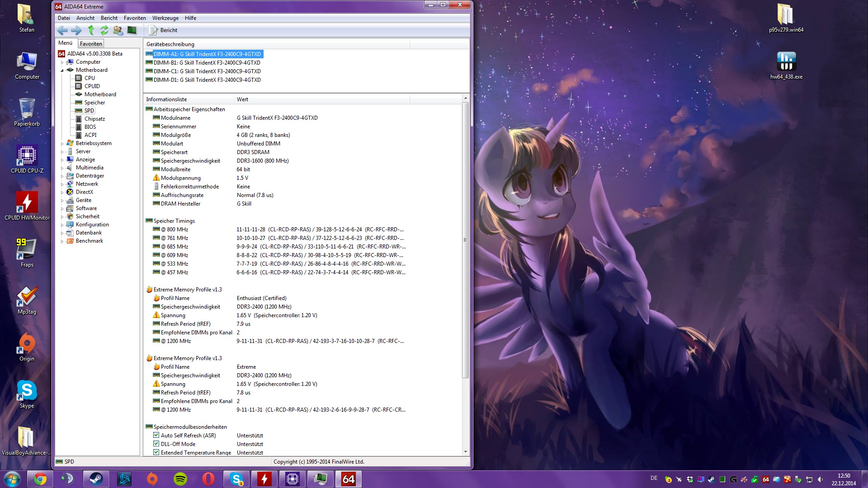Toggle Extended Temperature Range checkbox
868x488 pixels.
coord(156,452)
